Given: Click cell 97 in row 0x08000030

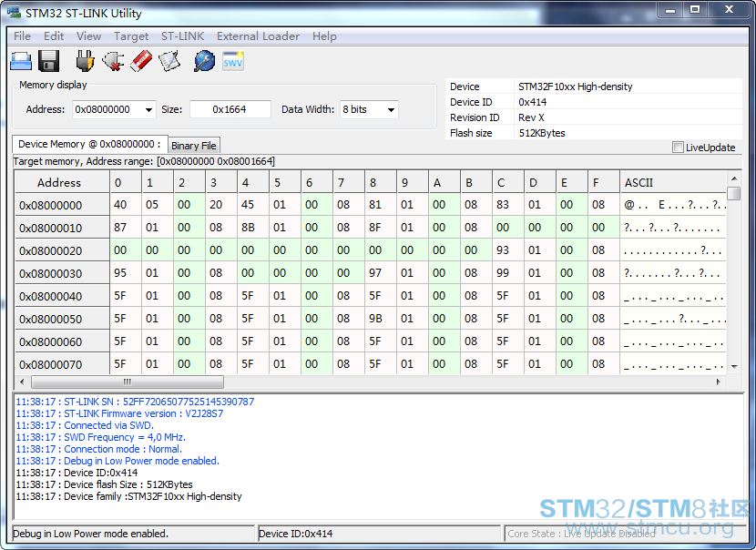Looking at the screenshot, I should tap(380, 273).
